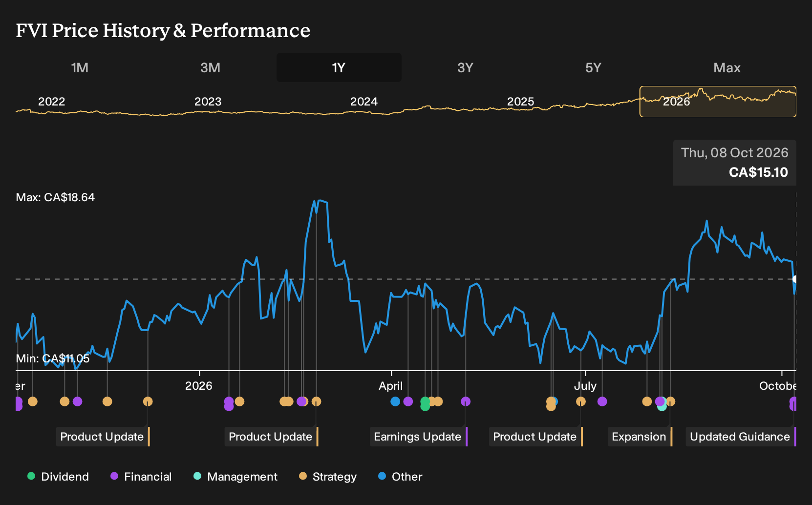The height and width of the screenshot is (505, 812).
Task: Click the 2025 label in overview chart
Action: click(521, 102)
